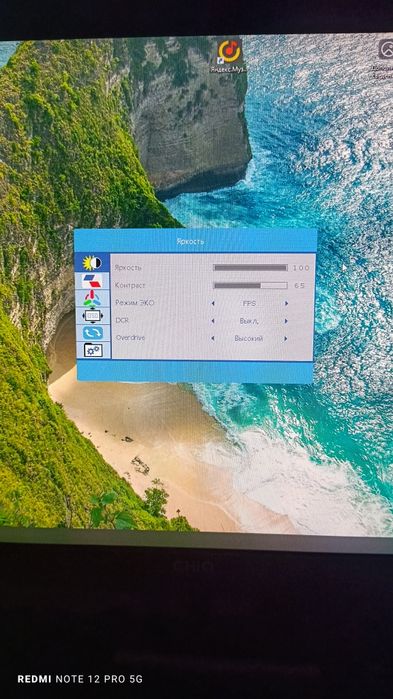Open the image settings parallelogram icon in OSD

pos(93,281)
